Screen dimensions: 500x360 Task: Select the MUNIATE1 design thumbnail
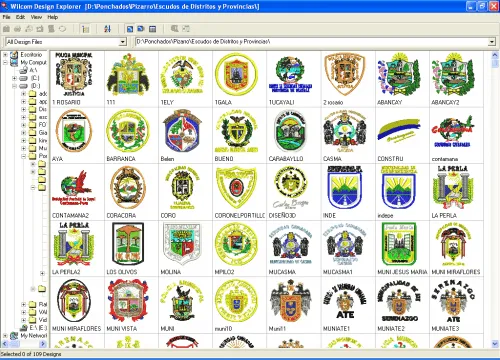(x=345, y=301)
